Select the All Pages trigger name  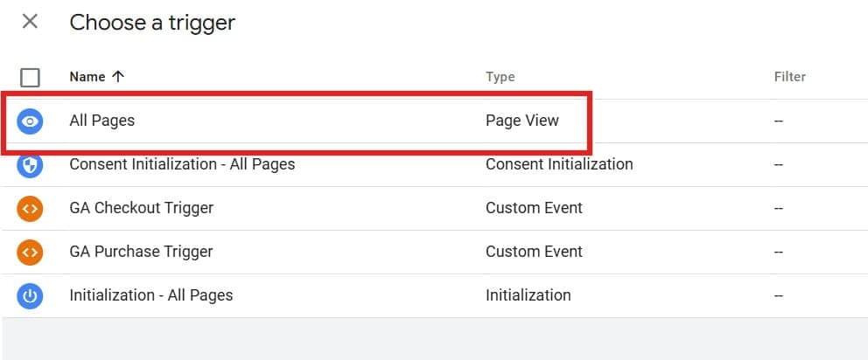(101, 121)
